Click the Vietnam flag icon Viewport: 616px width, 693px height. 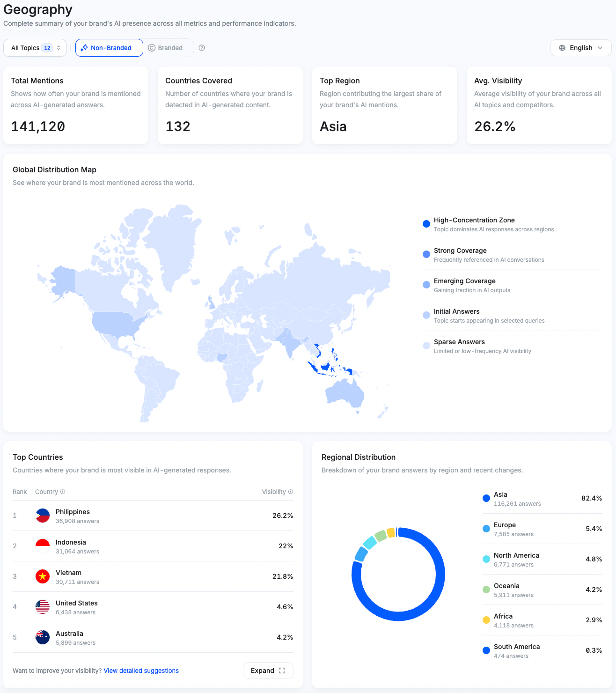[42, 576]
